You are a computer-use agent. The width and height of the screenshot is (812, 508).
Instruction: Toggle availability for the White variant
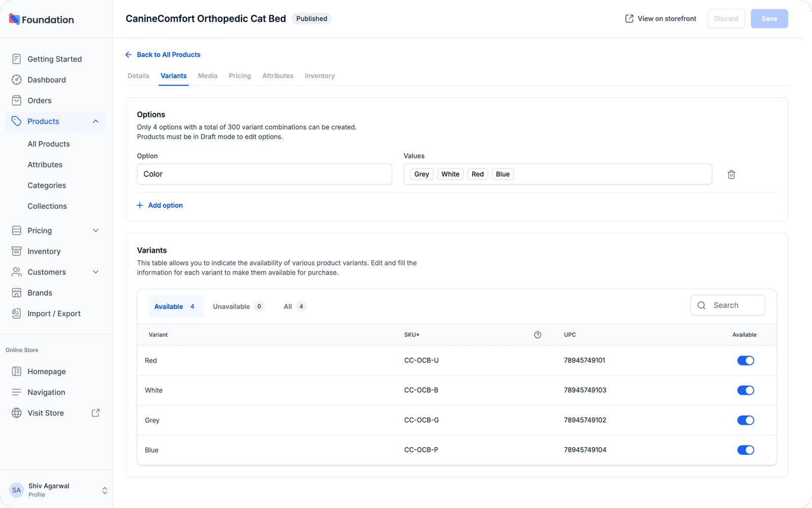(746, 390)
